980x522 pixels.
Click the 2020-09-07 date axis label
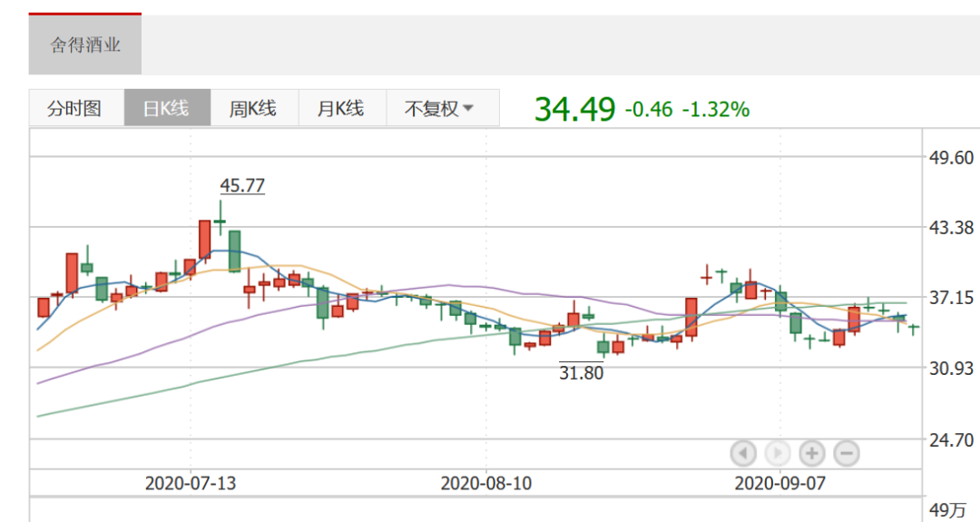[x=780, y=483]
